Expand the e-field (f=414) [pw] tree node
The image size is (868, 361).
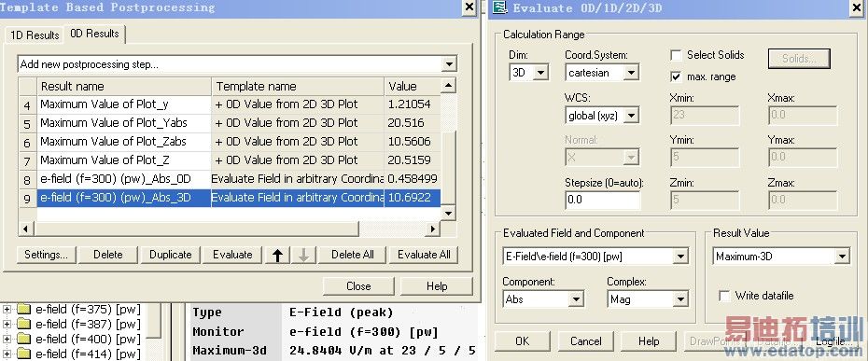[7, 354]
